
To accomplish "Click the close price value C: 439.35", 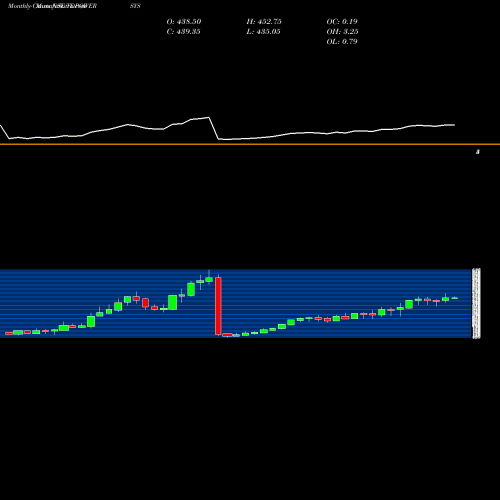I will (x=183, y=32).
